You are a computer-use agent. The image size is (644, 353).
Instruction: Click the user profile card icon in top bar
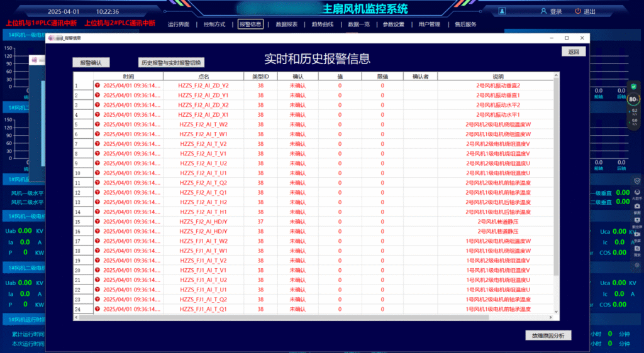(x=502, y=11)
